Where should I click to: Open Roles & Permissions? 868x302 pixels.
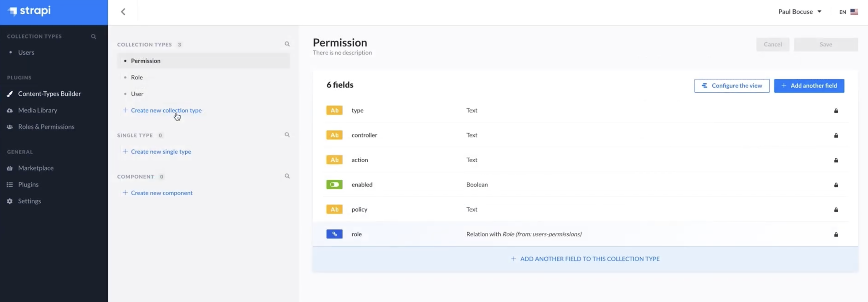point(46,127)
